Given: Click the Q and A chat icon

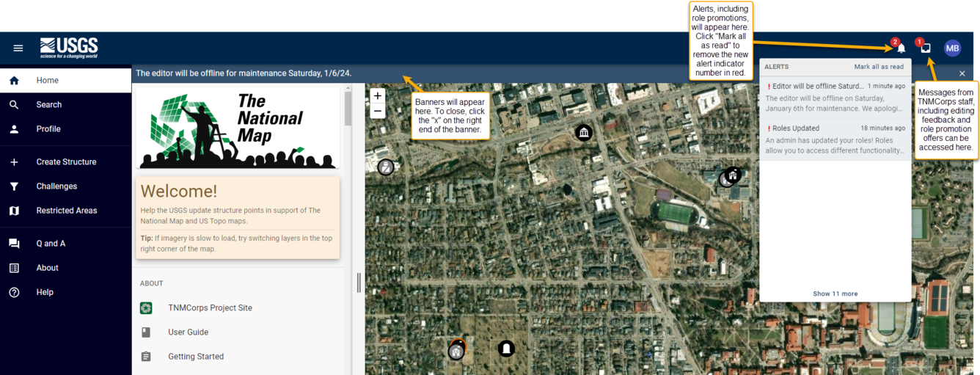Looking at the screenshot, I should coord(14,244).
